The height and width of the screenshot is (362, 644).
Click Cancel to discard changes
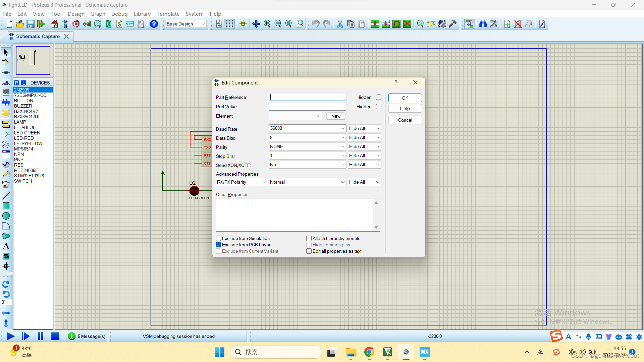pyautogui.click(x=405, y=120)
